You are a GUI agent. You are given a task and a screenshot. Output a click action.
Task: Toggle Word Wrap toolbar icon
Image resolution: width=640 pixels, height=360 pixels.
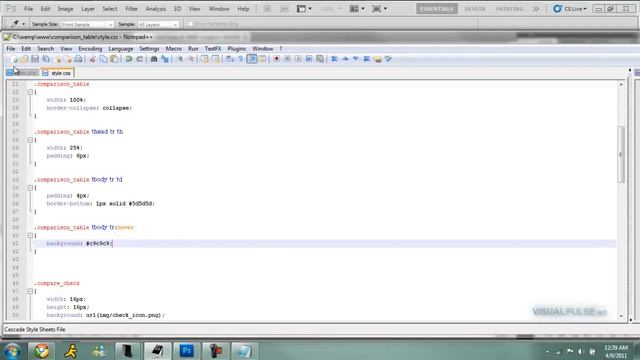(x=230, y=59)
